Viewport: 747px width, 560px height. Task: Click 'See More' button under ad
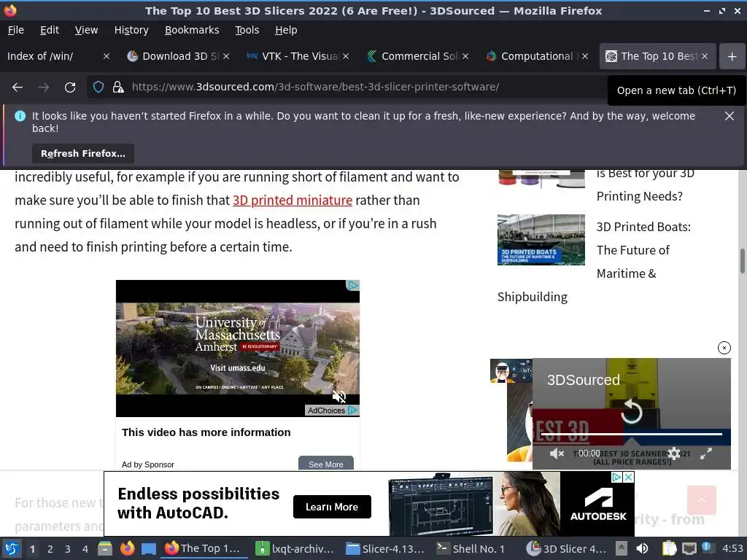(x=326, y=464)
